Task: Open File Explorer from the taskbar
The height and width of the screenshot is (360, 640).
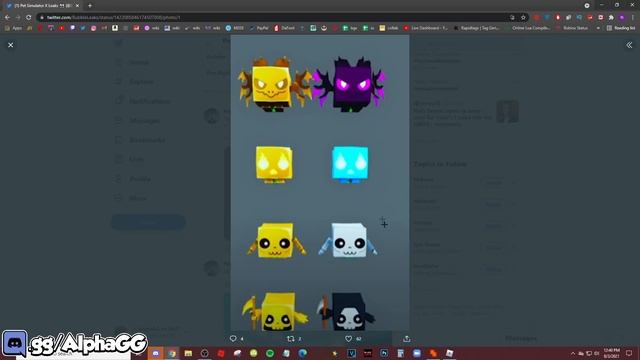Action: [x=188, y=353]
